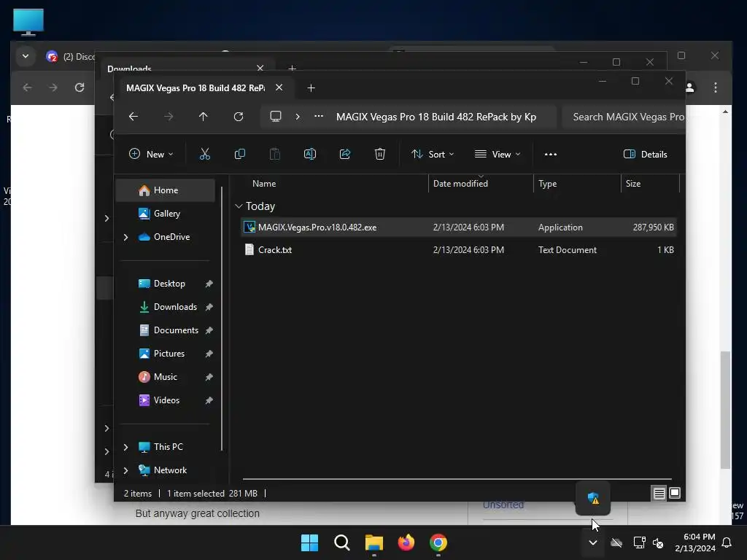Viewport: 747px width, 560px height.
Task: Open the hidden path ellipsis in address bar
Action: tap(319, 117)
